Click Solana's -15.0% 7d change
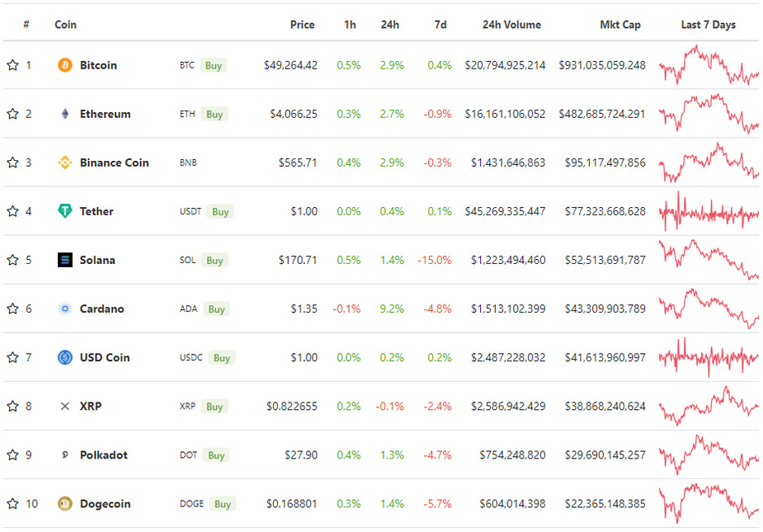The height and width of the screenshot is (532, 763). pos(434,260)
